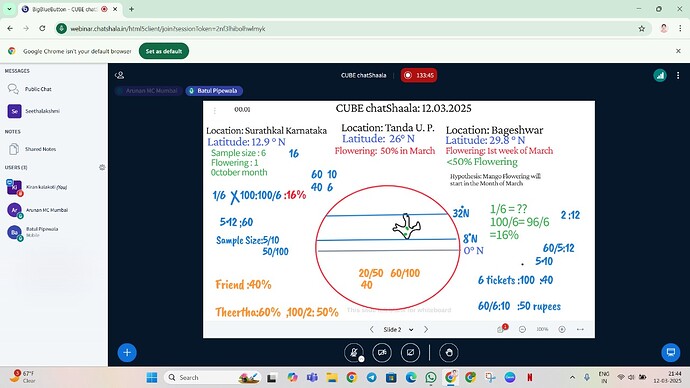This screenshot has width=690, height=388.
Task: Open the users gear settings icon
Action: click(x=102, y=167)
